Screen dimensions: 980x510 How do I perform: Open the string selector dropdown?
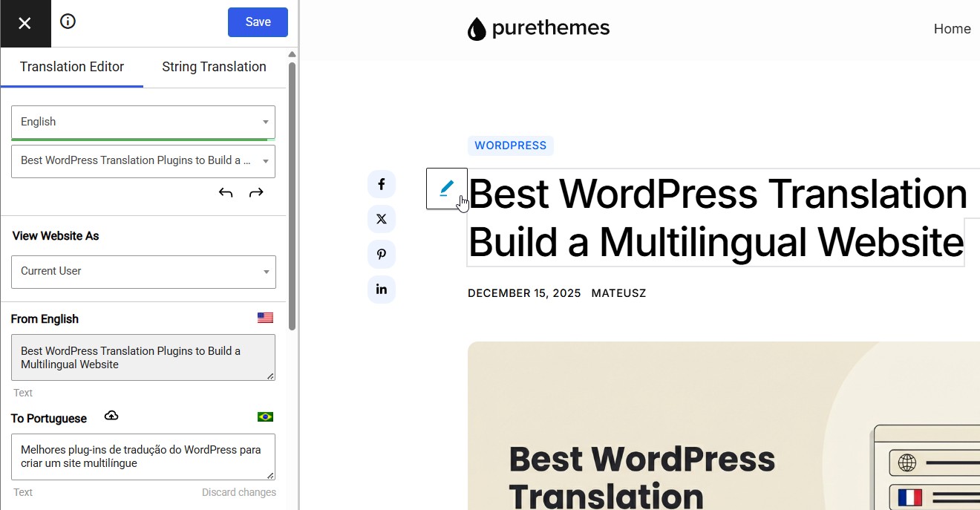(143, 161)
